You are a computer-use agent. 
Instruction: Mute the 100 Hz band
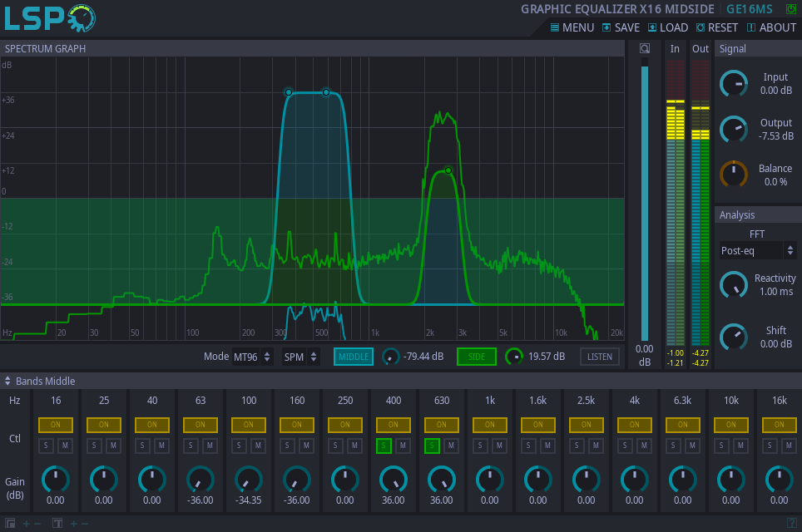point(258,446)
